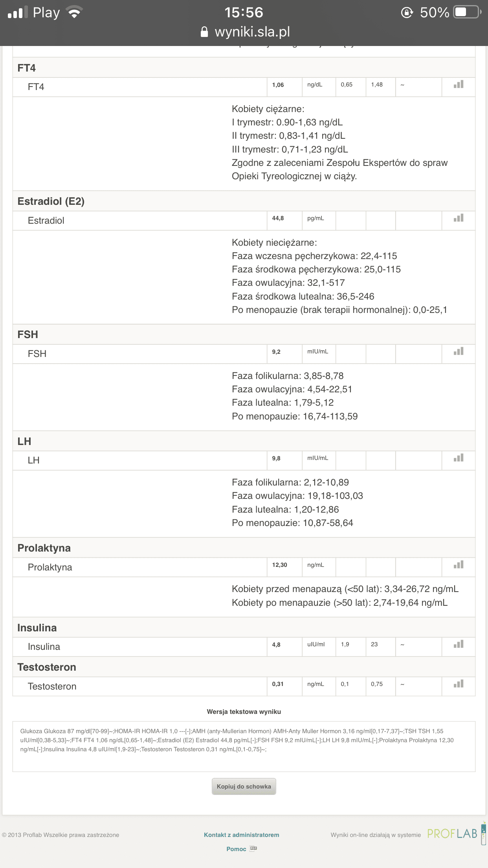This screenshot has height=868, width=488.
Task: Open the Estradiol result history chart icon
Action: (459, 218)
